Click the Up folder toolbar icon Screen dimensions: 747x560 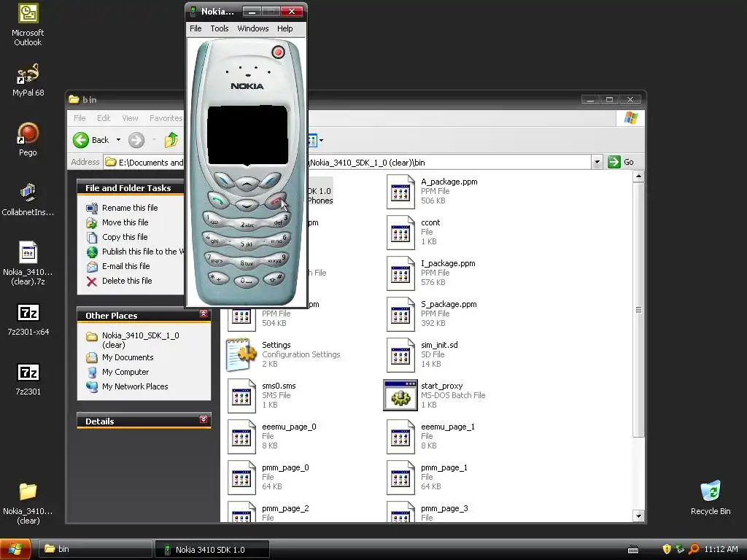171,140
